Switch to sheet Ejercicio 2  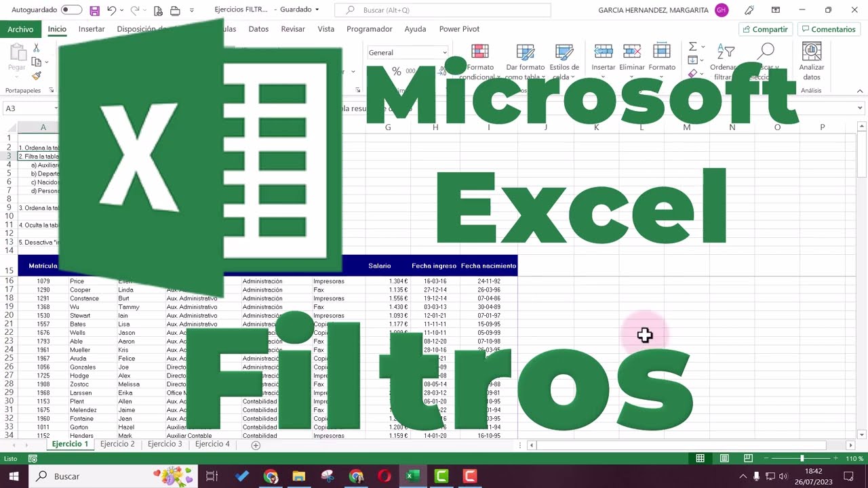point(117,445)
